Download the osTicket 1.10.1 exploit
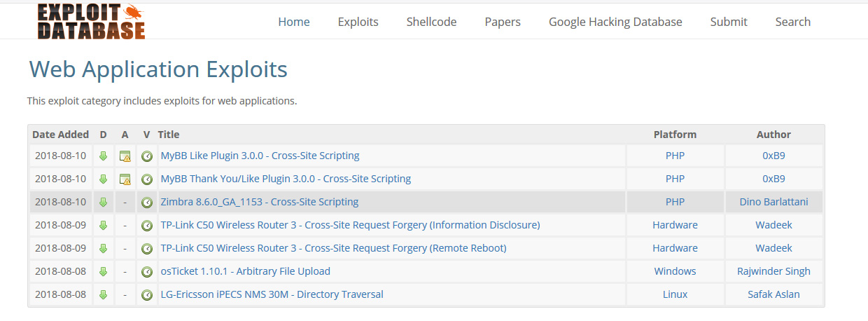The width and height of the screenshot is (868, 321). tap(104, 272)
